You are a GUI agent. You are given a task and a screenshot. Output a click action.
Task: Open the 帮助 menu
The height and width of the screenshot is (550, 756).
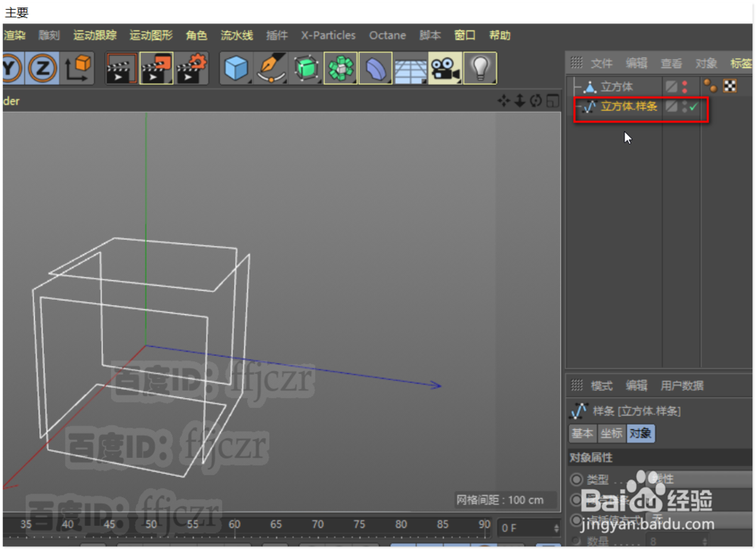500,36
